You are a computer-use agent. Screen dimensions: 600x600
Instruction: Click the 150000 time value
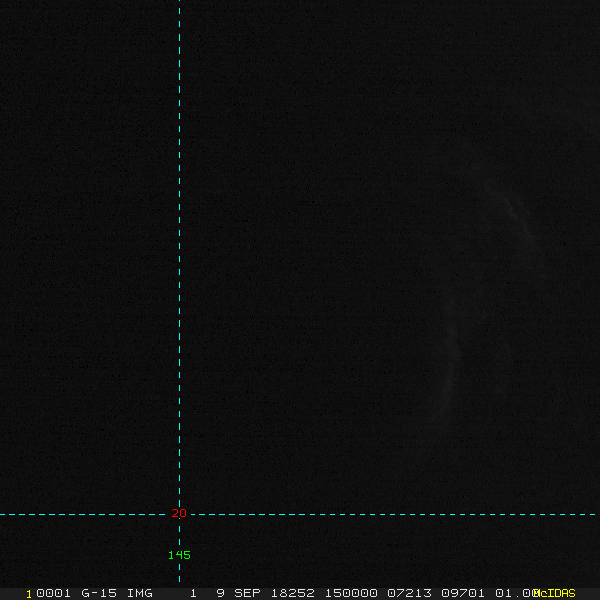[x=351, y=593]
